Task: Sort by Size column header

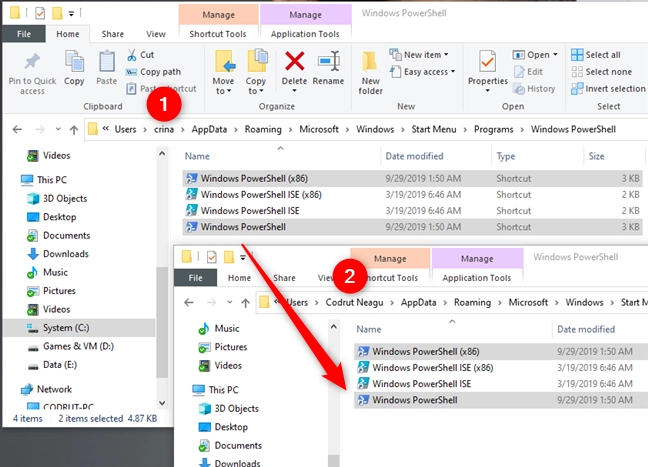Action: pyautogui.click(x=596, y=156)
